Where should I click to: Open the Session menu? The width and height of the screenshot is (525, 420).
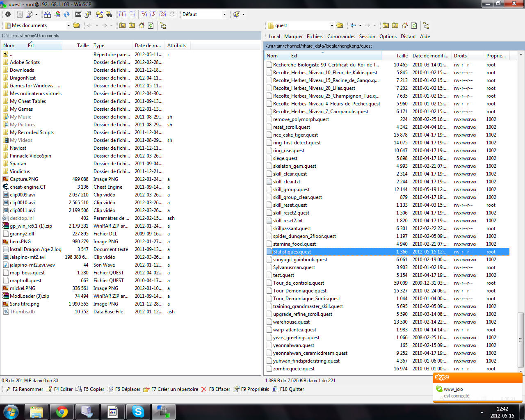pos(367,37)
